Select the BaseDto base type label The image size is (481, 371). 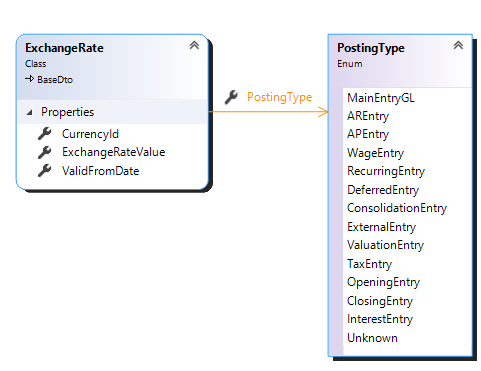coord(55,80)
